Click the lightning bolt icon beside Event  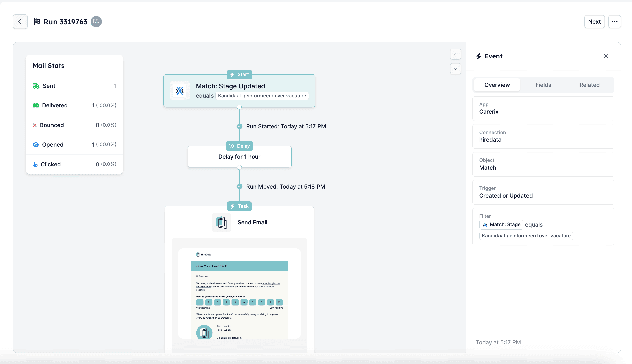[479, 56]
